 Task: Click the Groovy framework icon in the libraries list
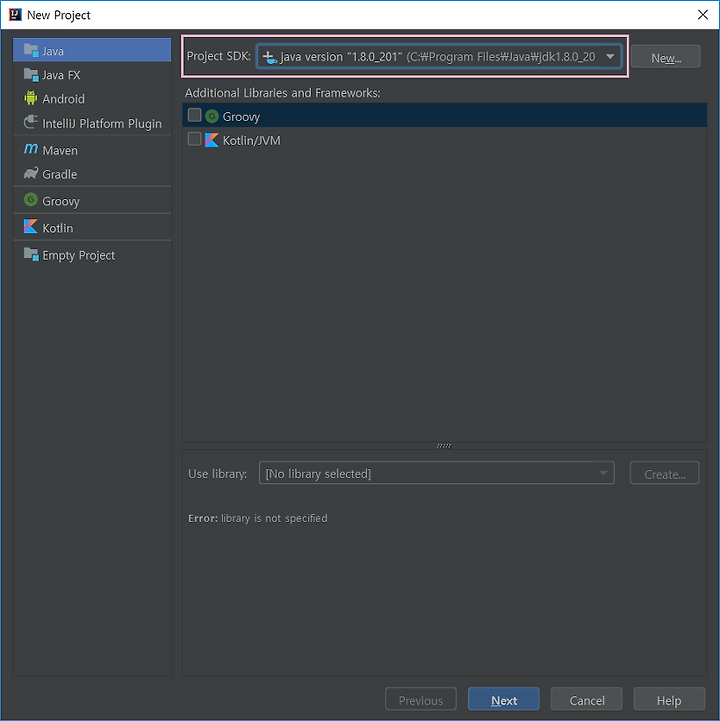click(212, 116)
